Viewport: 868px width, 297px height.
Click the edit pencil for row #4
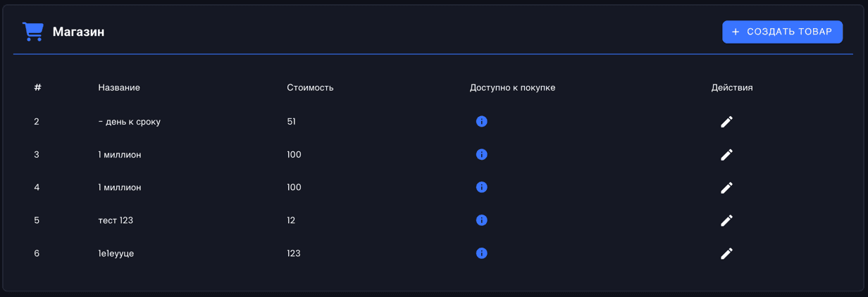(726, 188)
